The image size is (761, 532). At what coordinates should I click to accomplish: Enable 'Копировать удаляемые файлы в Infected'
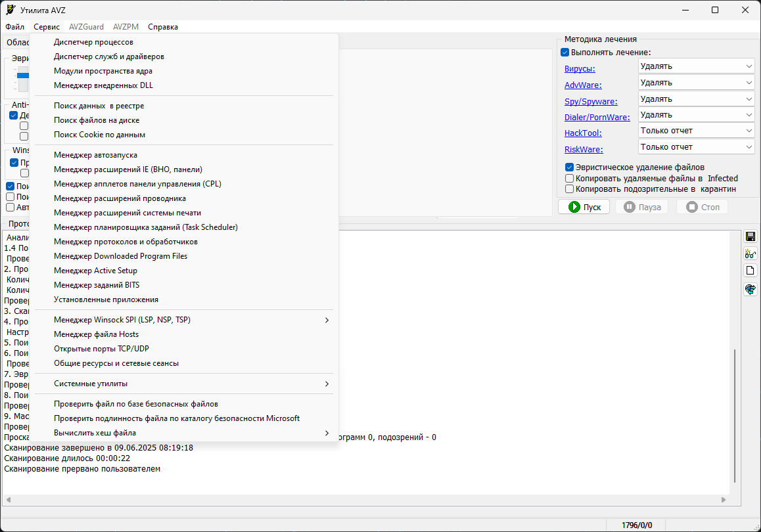tap(569, 179)
